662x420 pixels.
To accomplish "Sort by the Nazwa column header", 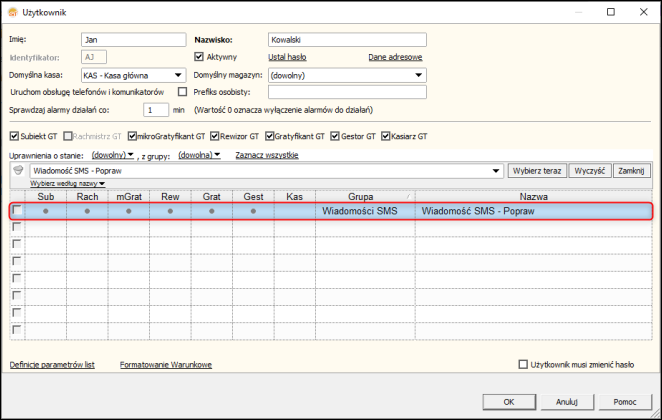I will (534, 197).
